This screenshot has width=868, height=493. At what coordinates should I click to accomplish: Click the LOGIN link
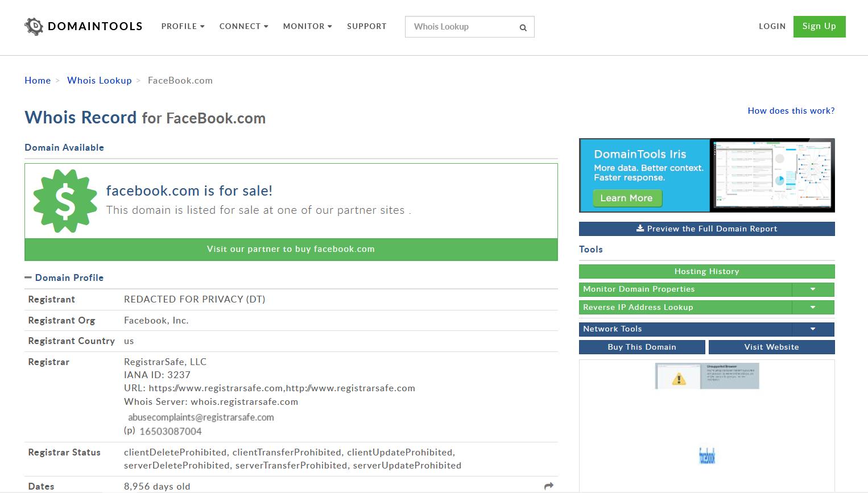[x=772, y=26]
